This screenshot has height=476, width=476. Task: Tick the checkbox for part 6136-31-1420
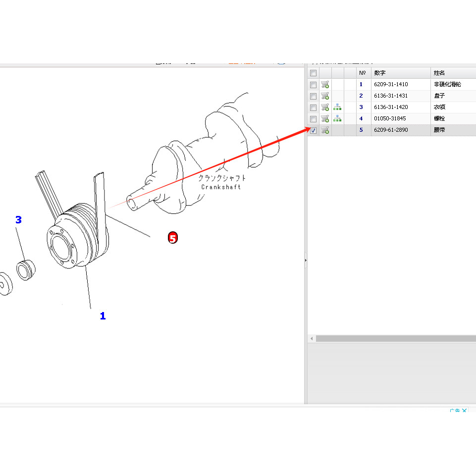click(x=313, y=107)
